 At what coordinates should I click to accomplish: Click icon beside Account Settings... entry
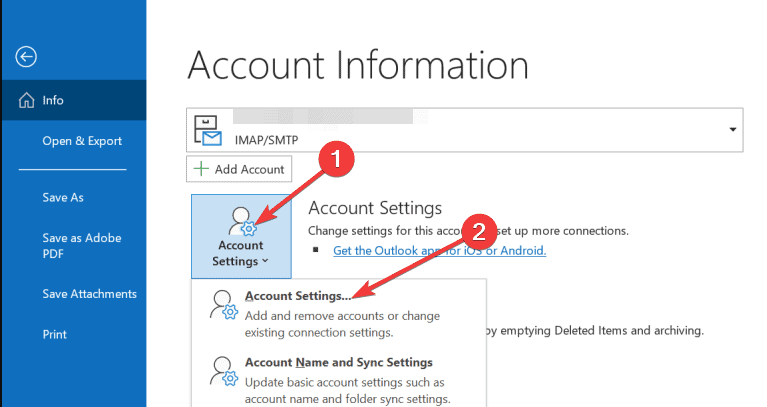224,305
